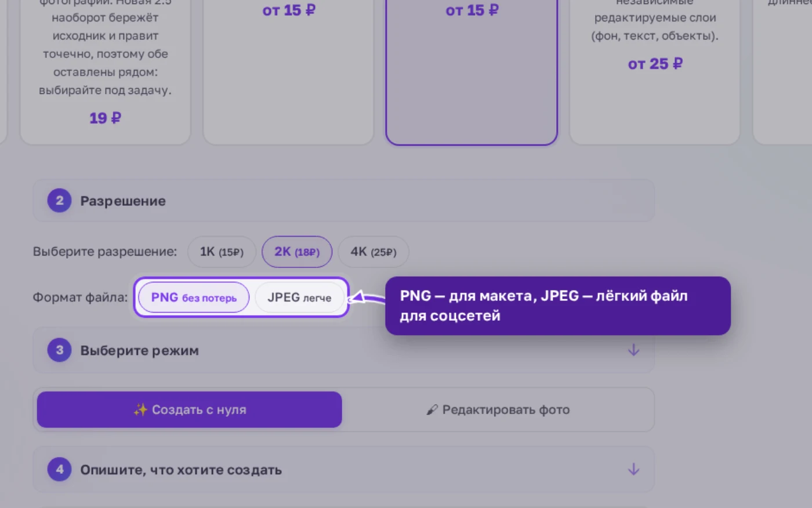Click the Выберите разрешение: label
Screen dimensions: 812x508
105,252
